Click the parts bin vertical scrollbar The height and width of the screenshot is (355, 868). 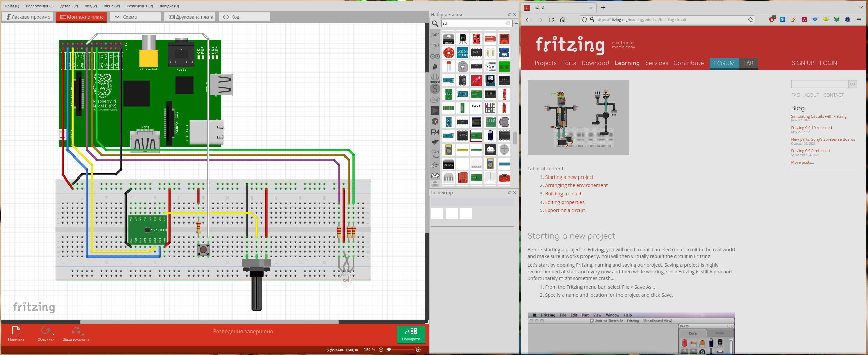[515, 138]
